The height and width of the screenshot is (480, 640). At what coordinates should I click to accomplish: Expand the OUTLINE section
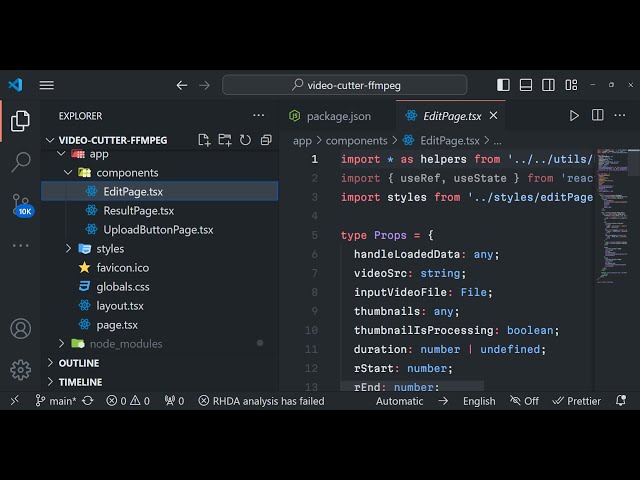[x=79, y=363]
